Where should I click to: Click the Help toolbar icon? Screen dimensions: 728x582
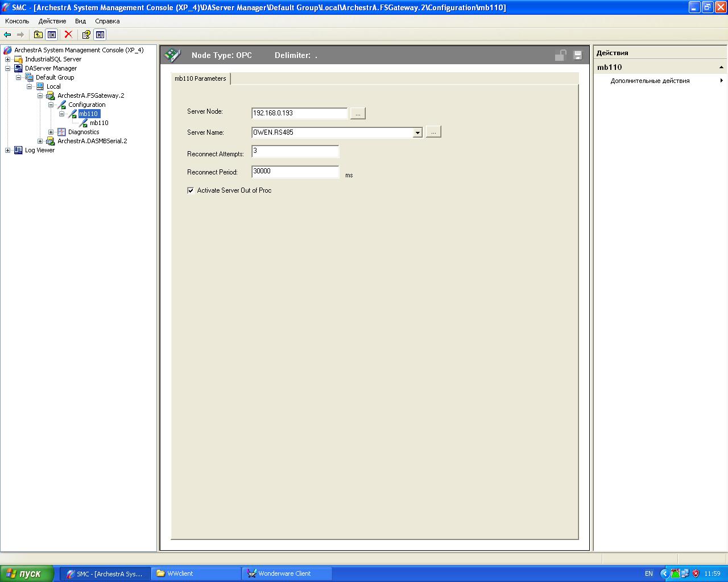tap(86, 35)
